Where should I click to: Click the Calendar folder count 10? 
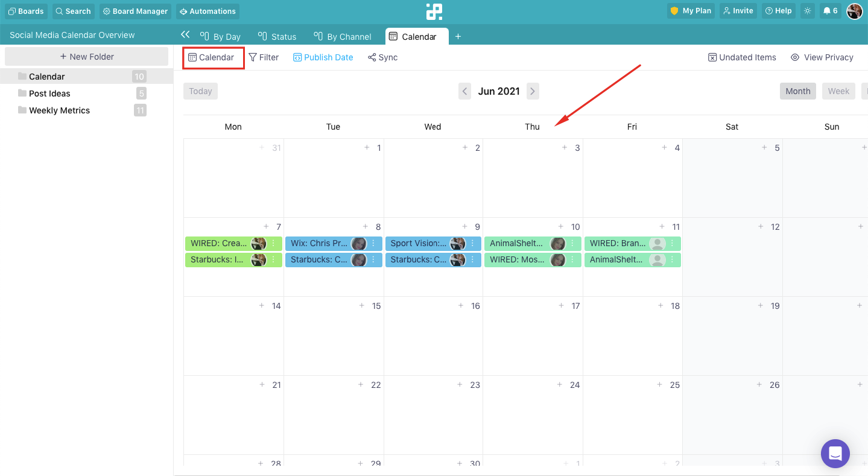(x=139, y=77)
